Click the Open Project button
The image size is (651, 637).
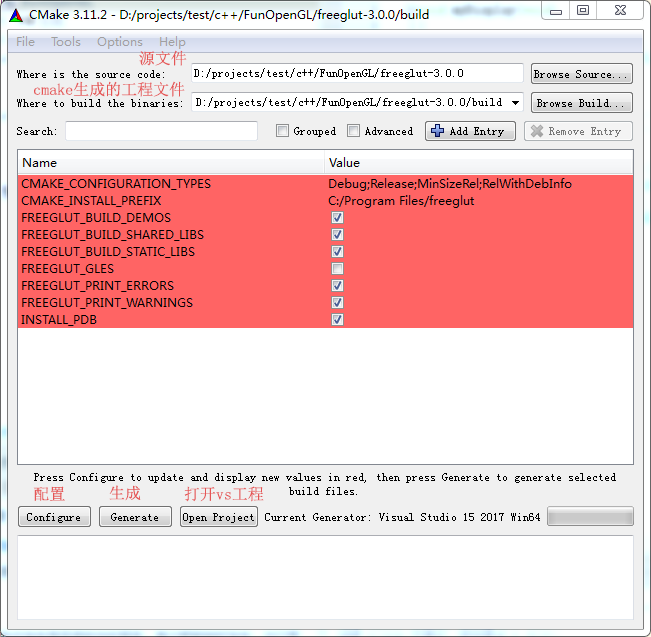pyautogui.click(x=219, y=517)
